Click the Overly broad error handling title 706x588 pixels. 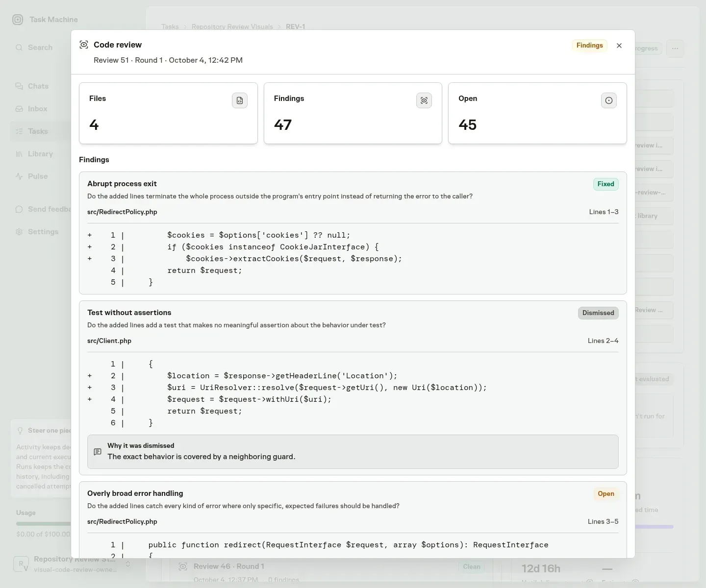135,493
